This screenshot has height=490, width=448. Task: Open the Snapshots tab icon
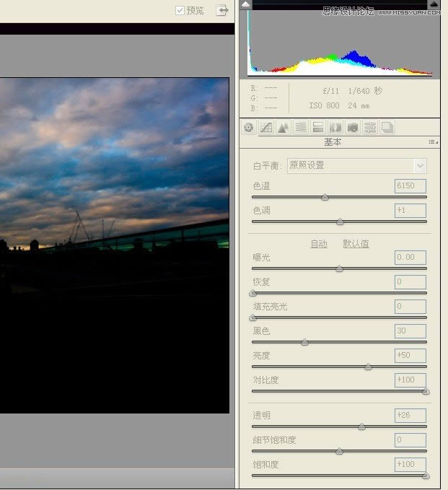coord(387,128)
